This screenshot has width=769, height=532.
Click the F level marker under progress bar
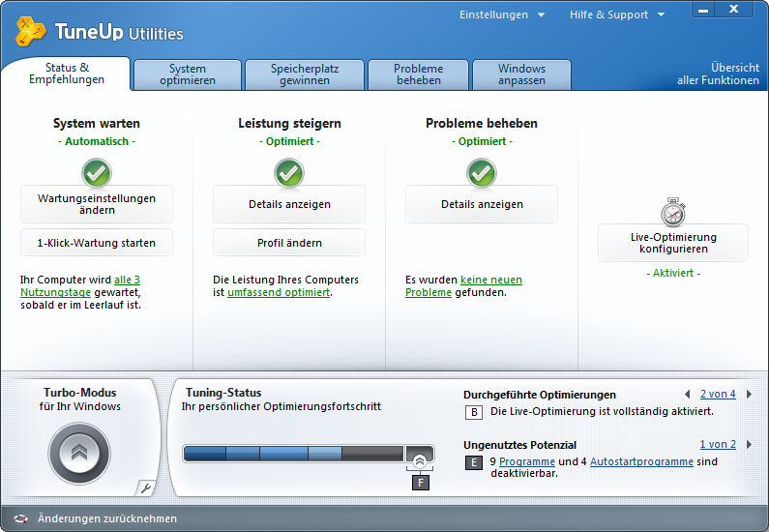[421, 483]
